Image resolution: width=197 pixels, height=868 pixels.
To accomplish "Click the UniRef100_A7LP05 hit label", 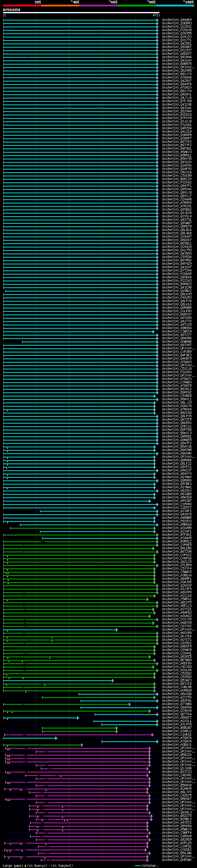I will tap(177, 724).
